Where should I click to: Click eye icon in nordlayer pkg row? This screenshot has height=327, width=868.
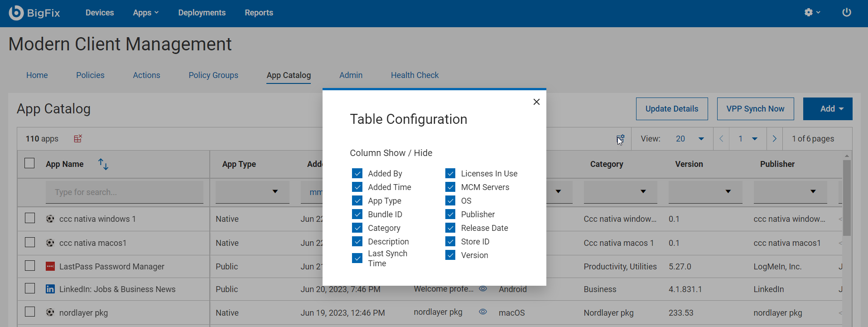pyautogui.click(x=483, y=312)
